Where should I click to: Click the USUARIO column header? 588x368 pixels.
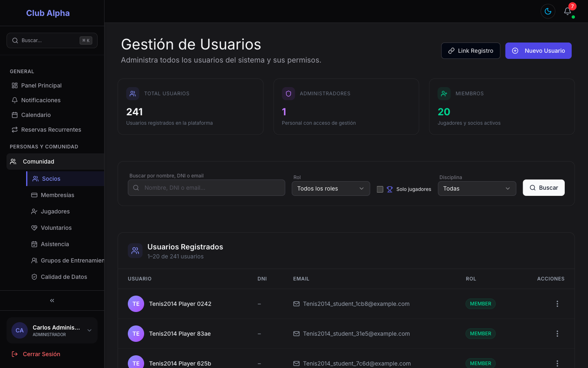click(140, 279)
